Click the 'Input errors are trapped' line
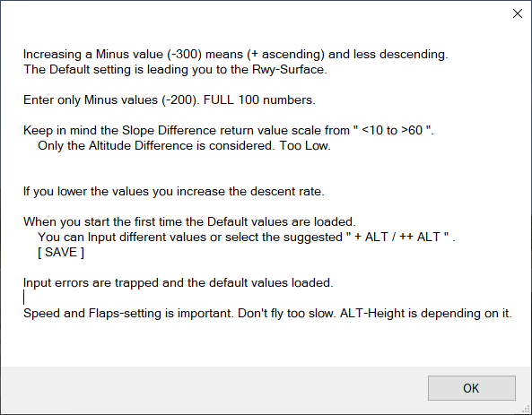 179,282
